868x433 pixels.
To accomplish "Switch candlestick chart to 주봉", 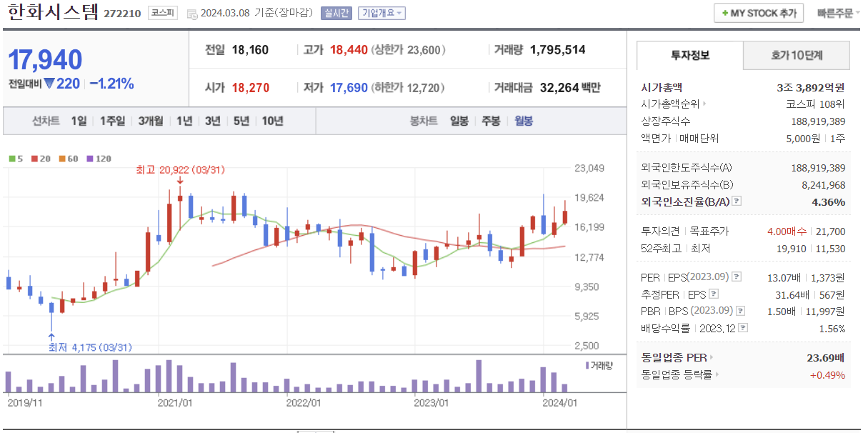I will click(x=491, y=121).
